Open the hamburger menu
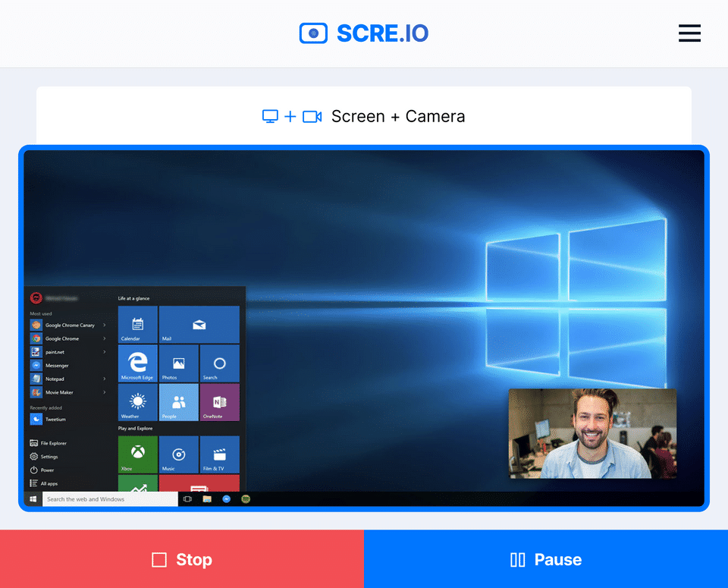Image resolution: width=728 pixels, height=588 pixels. (x=689, y=33)
